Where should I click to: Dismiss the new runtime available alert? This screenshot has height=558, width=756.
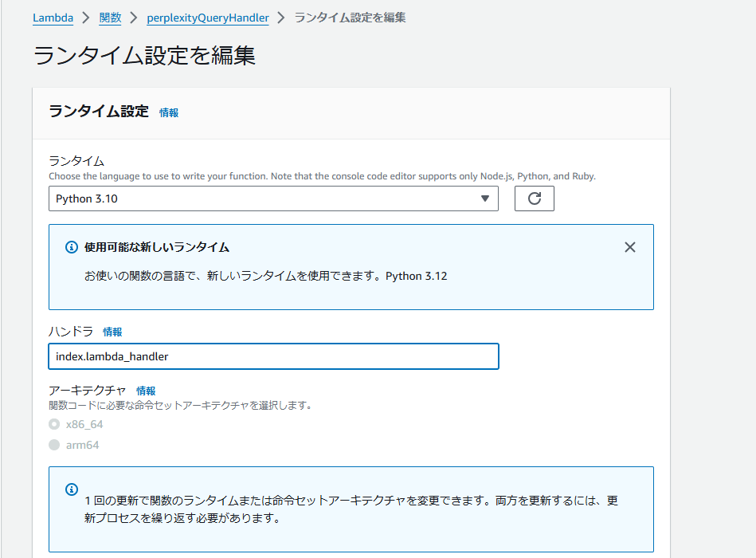point(629,247)
